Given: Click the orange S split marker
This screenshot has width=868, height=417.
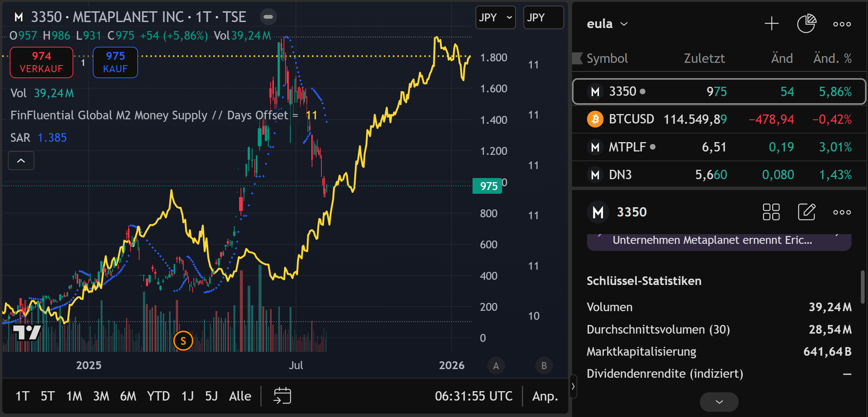Looking at the screenshot, I should [183, 341].
